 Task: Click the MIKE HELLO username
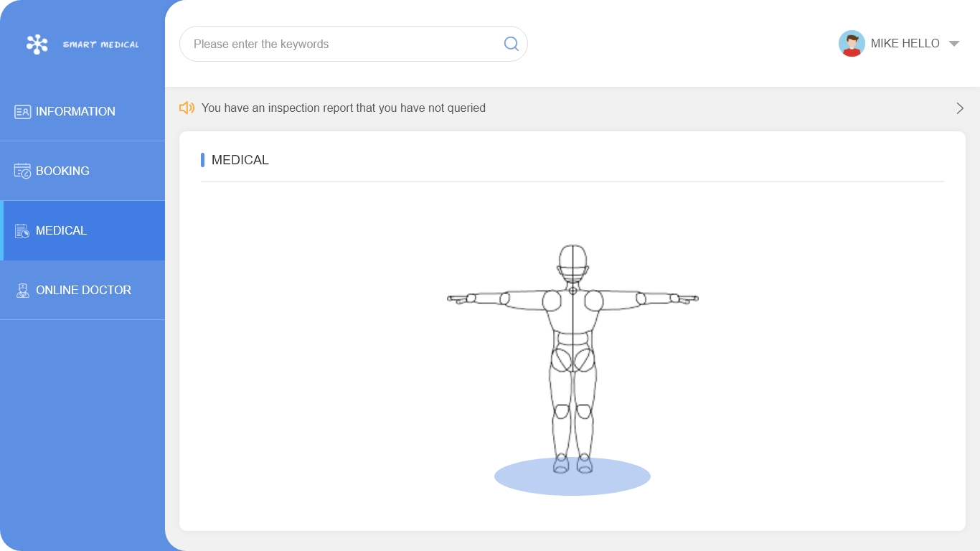pos(905,44)
